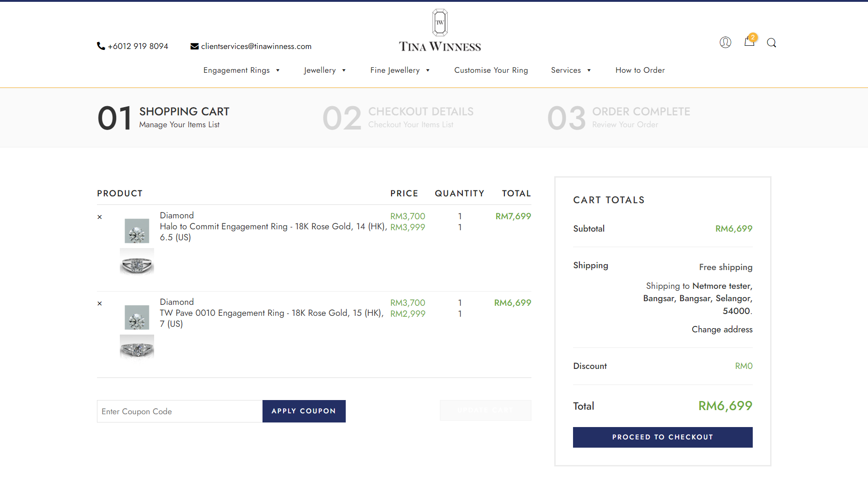Screen dimensions: 868x498
Task: Select Shopping Cart step 01
Action: 163,118
